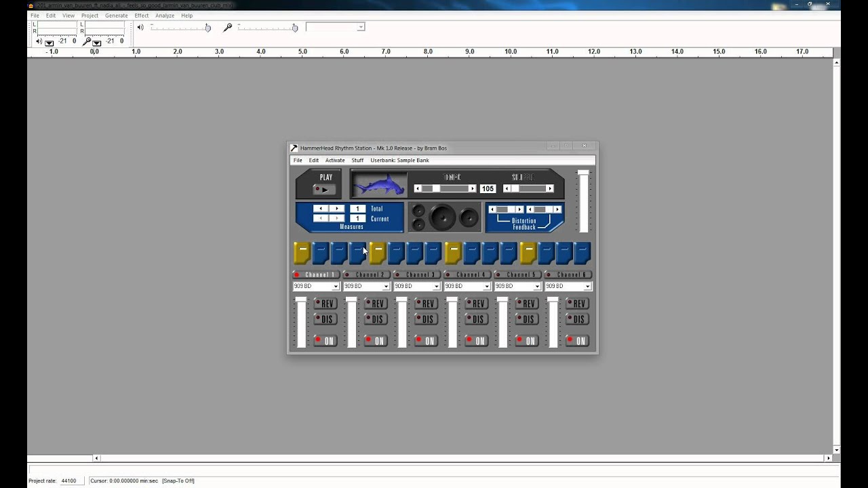
Task: Click the shuffle slider's right arrow
Action: pos(550,188)
